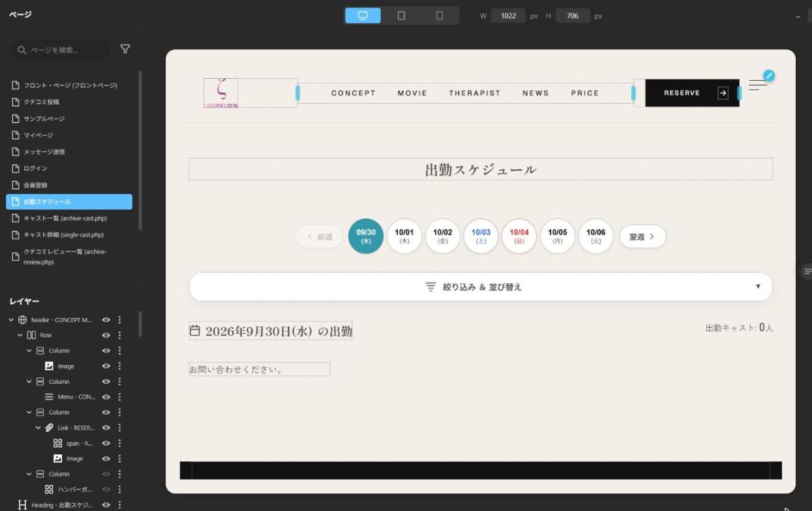Switch to mobile phone viewport preview

tap(440, 16)
